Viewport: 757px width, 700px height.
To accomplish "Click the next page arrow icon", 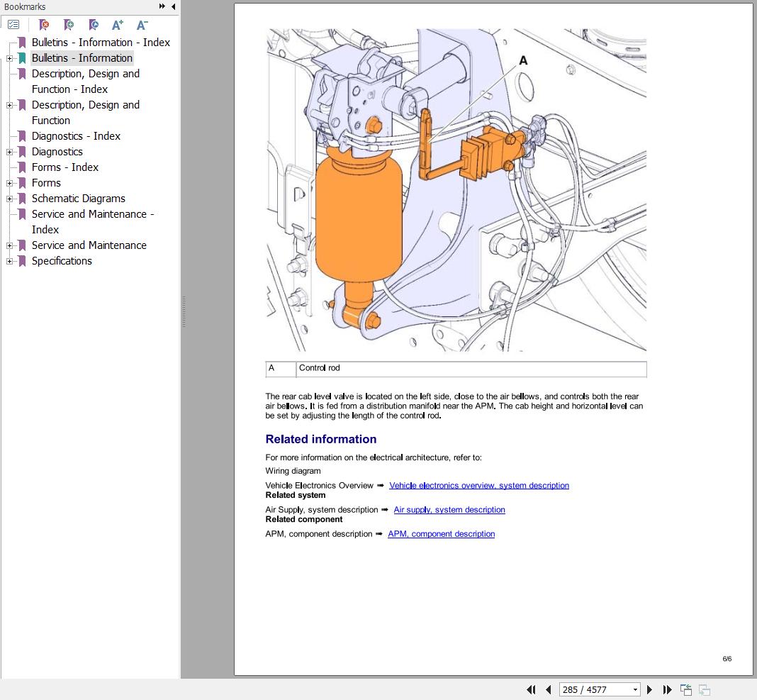I will click(x=650, y=689).
